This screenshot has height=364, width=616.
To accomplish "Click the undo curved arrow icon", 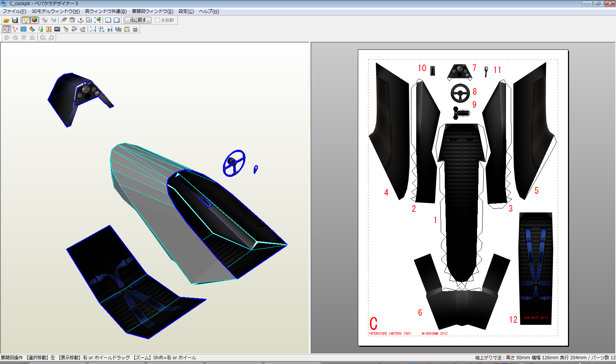I will 74,29.
